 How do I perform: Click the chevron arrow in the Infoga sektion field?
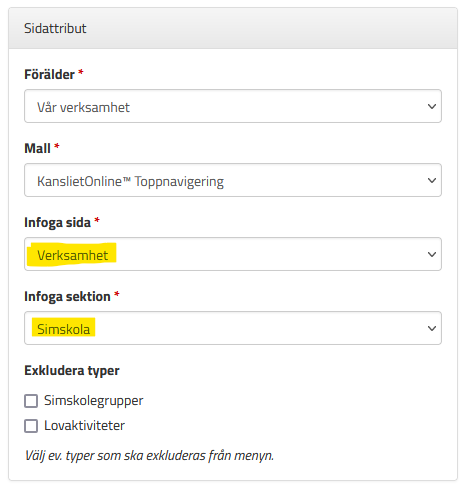pyautogui.click(x=432, y=329)
